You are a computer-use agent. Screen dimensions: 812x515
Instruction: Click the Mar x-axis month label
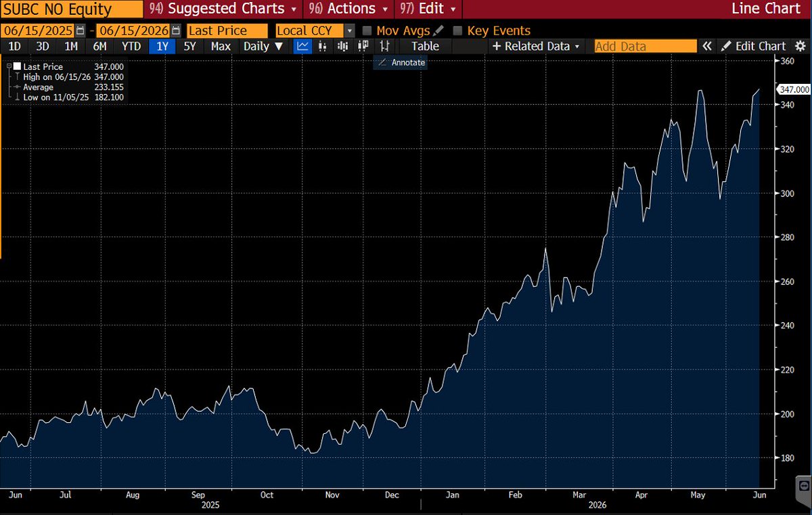click(x=579, y=495)
